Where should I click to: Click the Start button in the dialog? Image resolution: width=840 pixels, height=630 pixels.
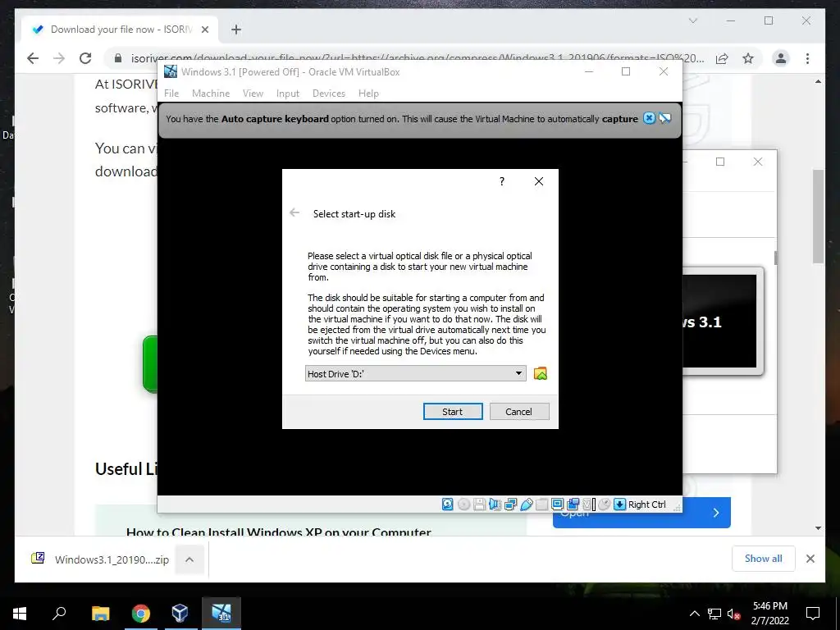click(x=453, y=412)
